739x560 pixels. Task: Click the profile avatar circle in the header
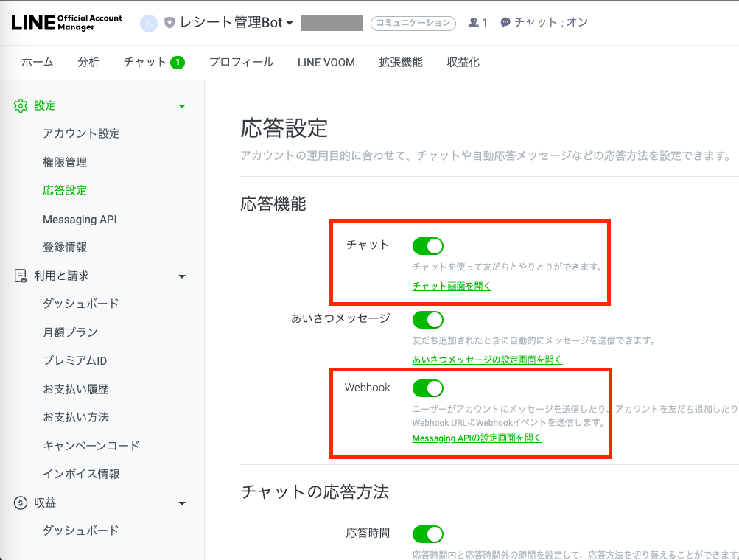click(148, 22)
